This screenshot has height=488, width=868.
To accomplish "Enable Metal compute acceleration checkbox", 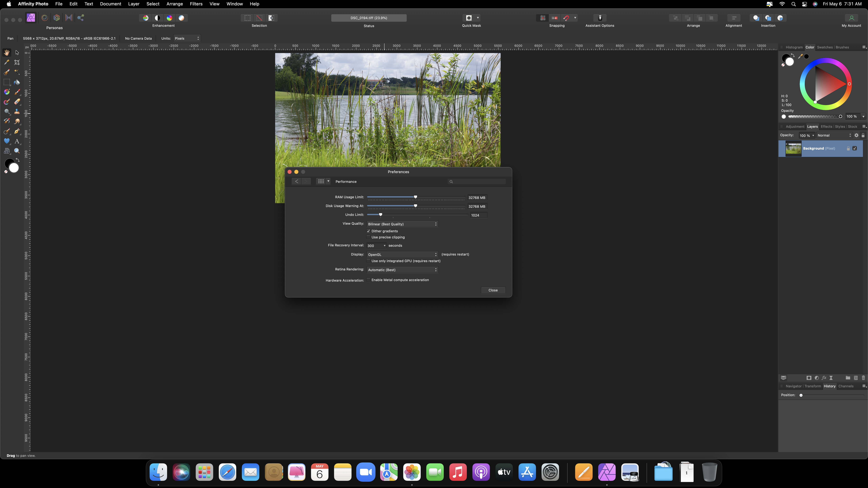I will [368, 280].
